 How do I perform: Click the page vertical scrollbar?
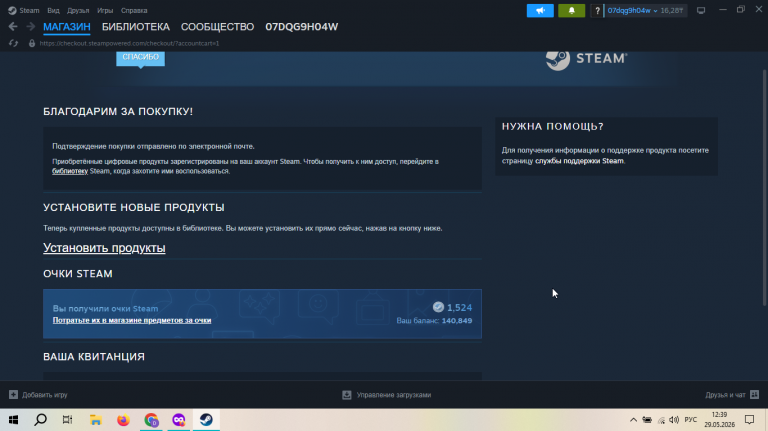[x=765, y=188]
